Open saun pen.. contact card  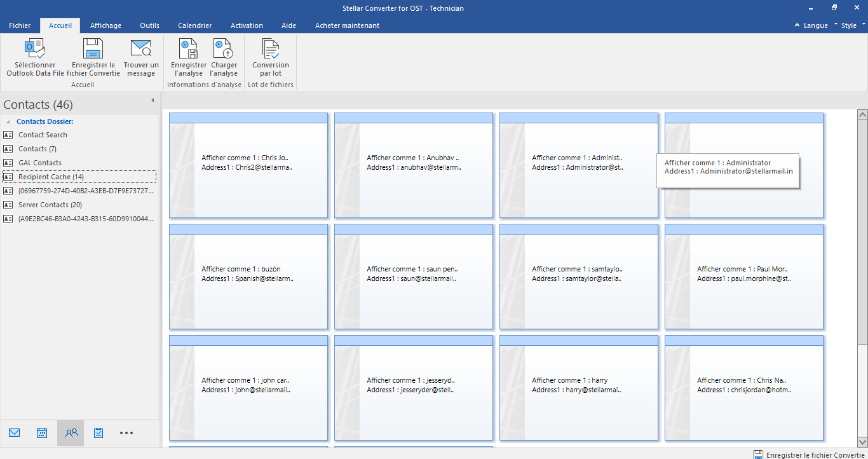[414, 277]
